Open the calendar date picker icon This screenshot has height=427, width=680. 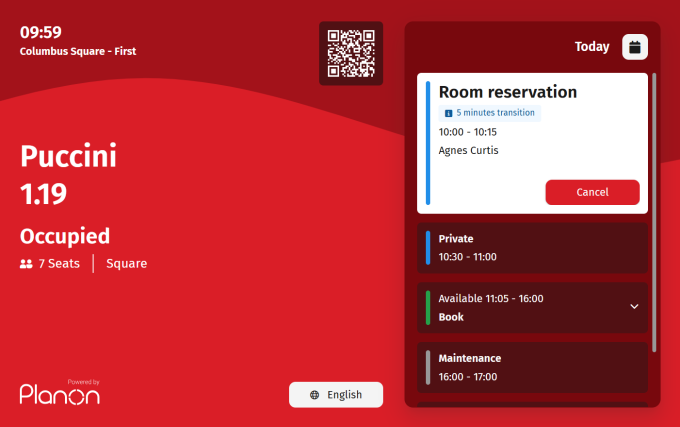click(x=635, y=47)
